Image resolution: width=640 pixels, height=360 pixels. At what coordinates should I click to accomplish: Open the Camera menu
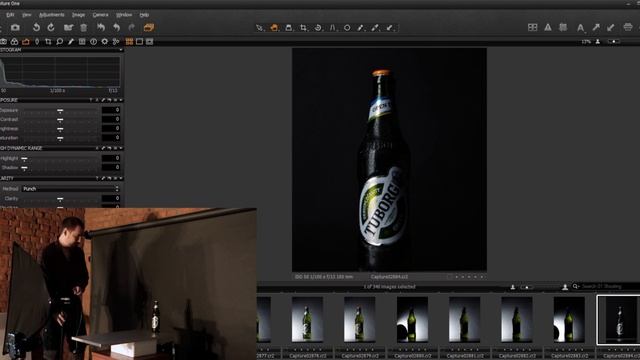point(100,15)
